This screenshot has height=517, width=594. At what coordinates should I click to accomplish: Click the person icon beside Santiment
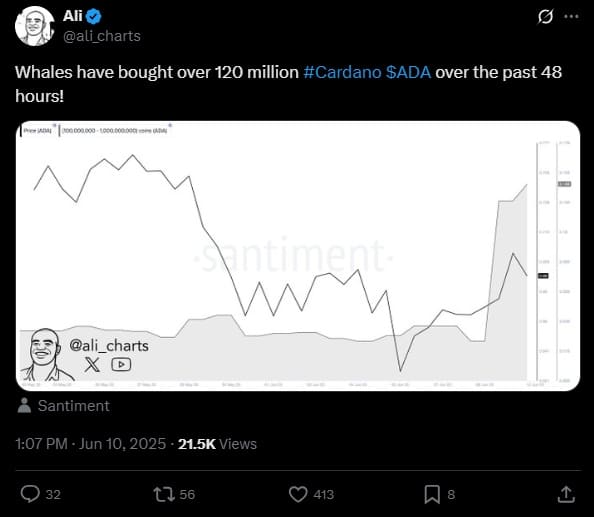tap(24, 406)
